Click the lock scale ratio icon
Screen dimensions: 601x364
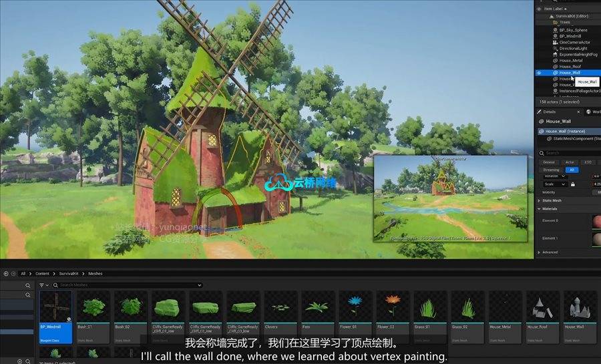pos(572,184)
